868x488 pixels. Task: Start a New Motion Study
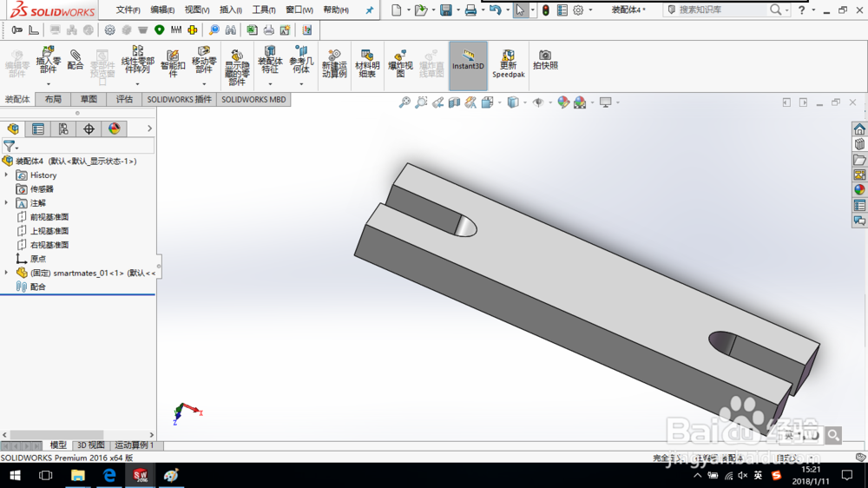coord(334,63)
